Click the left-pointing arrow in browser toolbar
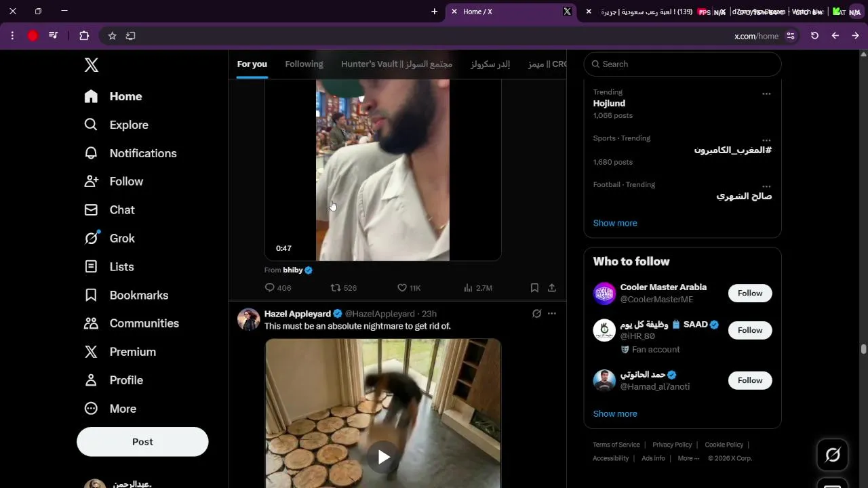 835,36
